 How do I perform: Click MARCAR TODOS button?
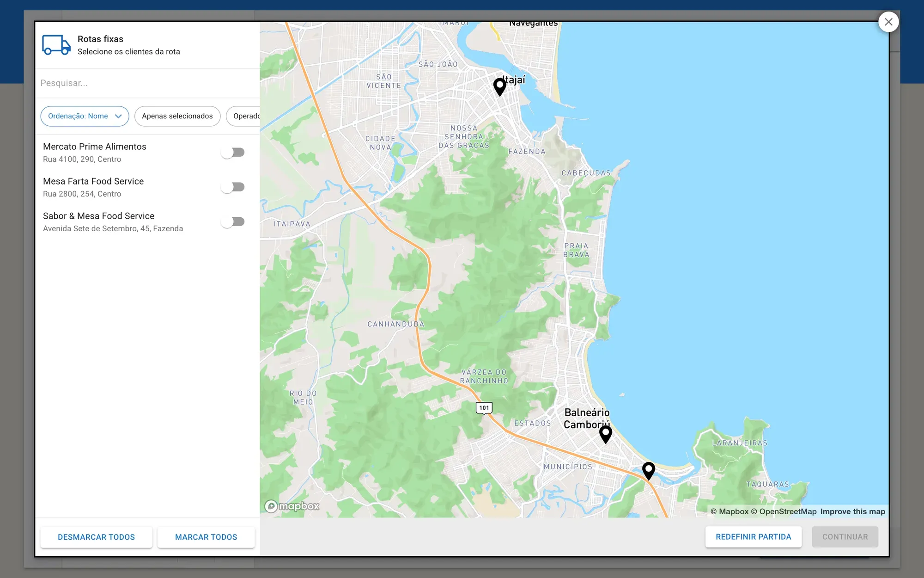206,537
